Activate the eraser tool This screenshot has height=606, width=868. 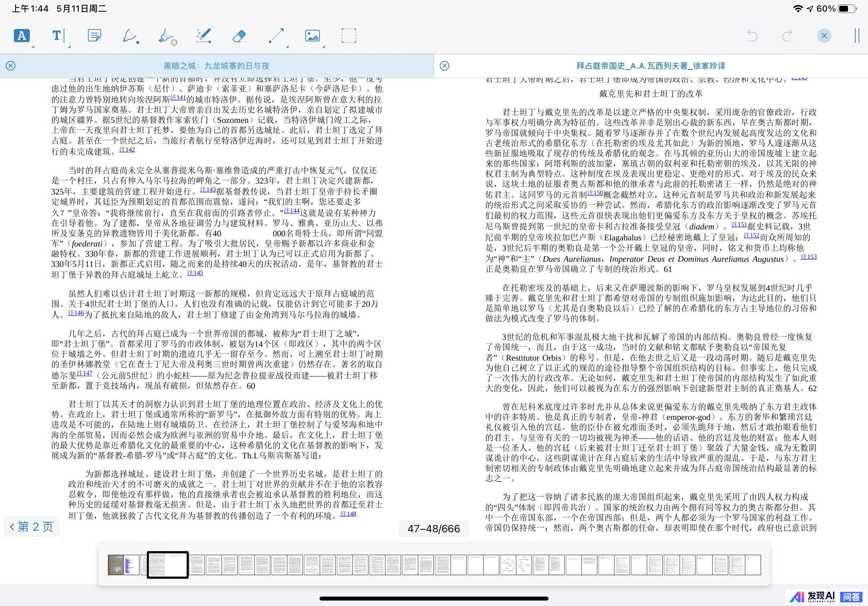[x=239, y=36]
